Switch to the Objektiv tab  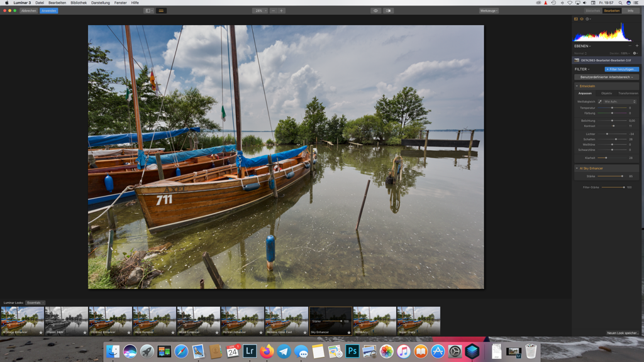click(606, 94)
